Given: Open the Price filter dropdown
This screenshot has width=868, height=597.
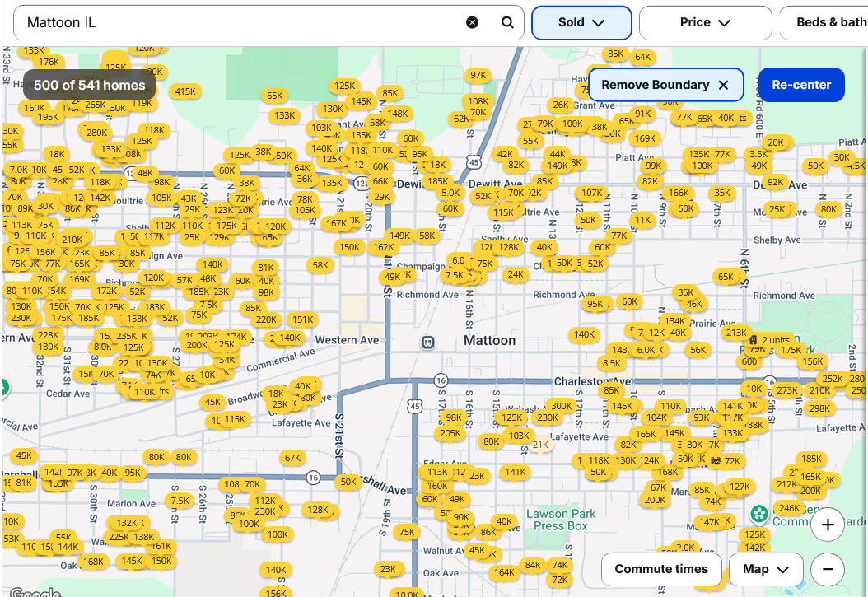Looking at the screenshot, I should pyautogui.click(x=705, y=23).
